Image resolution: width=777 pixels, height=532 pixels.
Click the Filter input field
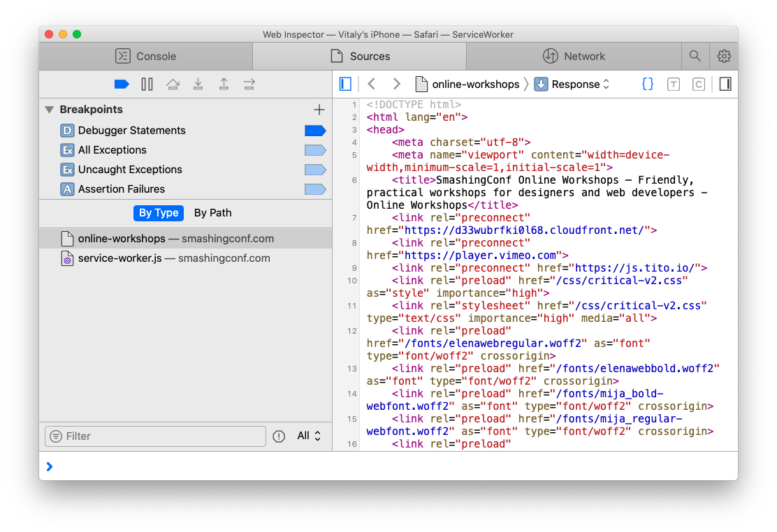click(x=155, y=436)
